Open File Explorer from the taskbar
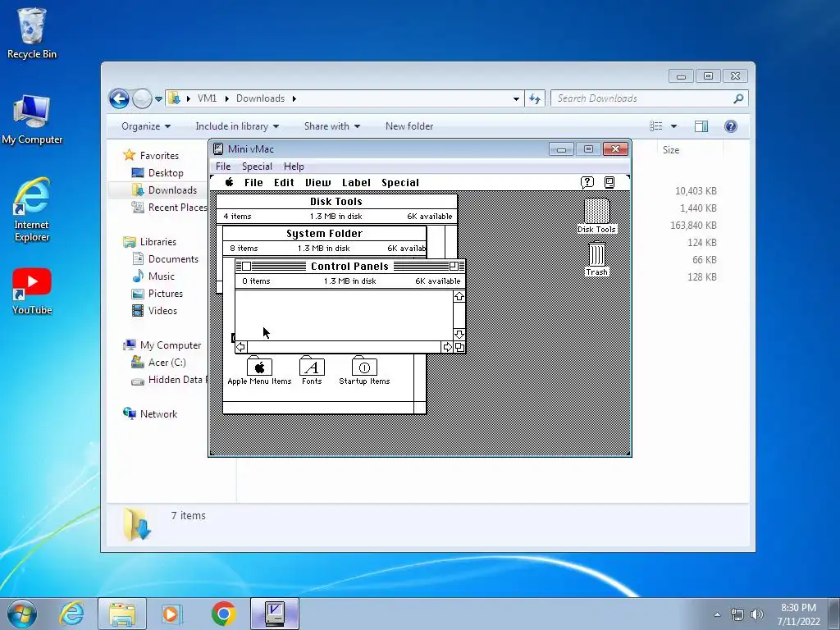 point(122,614)
